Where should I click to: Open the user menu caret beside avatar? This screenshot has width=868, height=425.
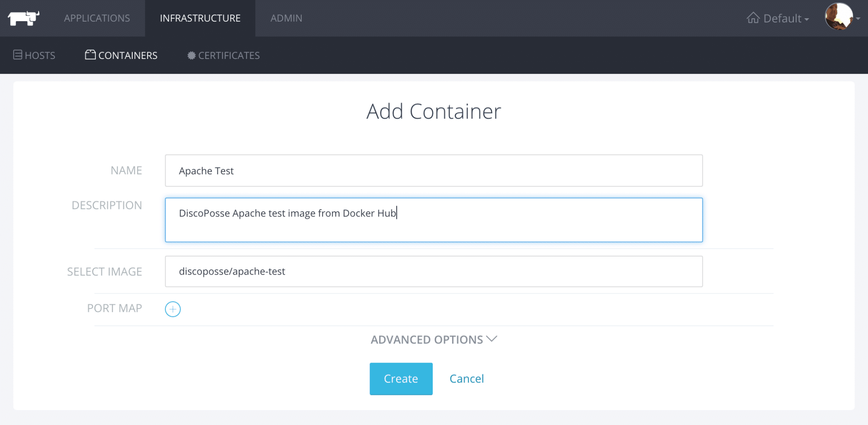858,19
